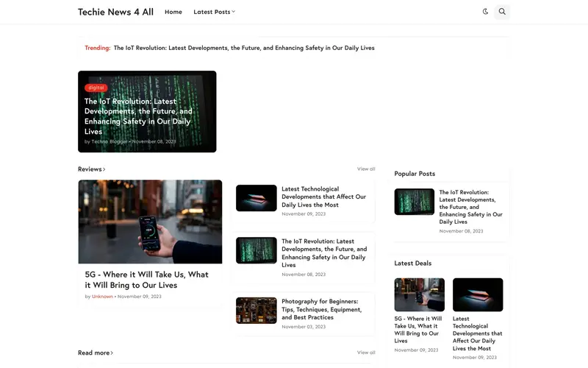The height and width of the screenshot is (368, 588).
Task: Open the Techie News 4 All site title
Action: coord(115,12)
